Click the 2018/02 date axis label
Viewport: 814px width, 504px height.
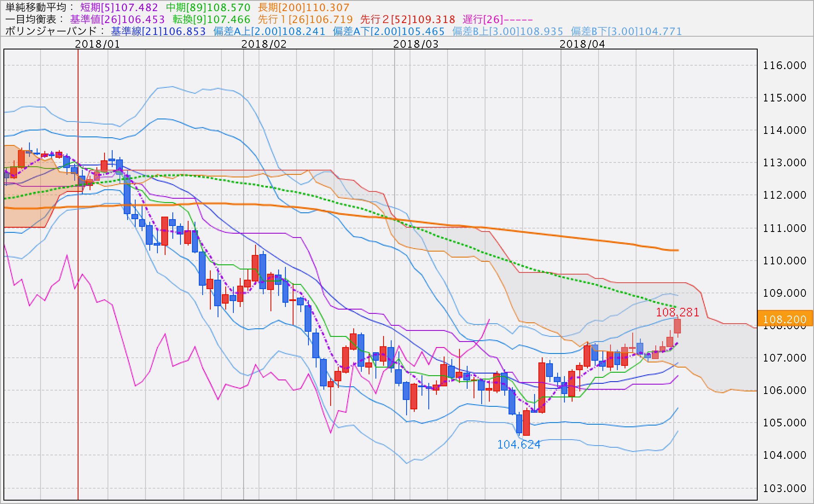pos(264,44)
